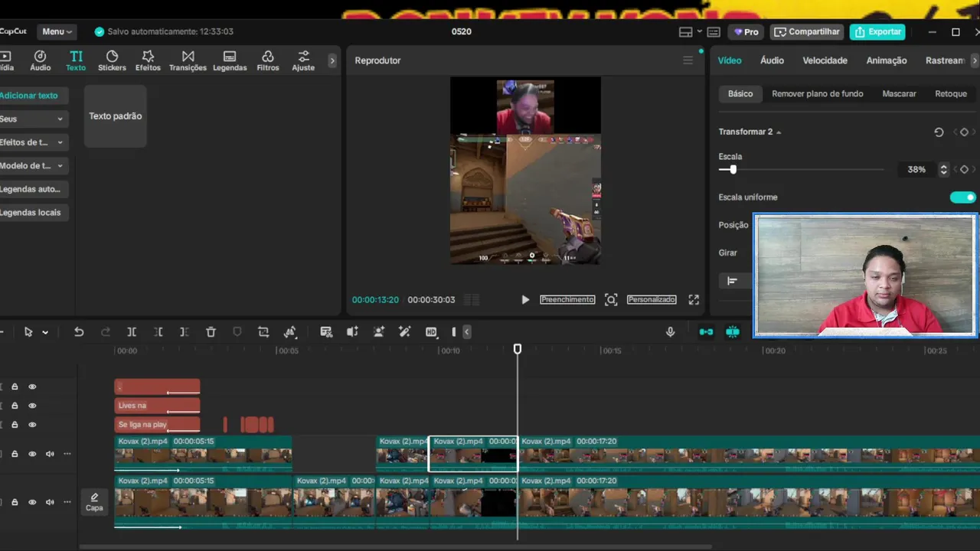
Task: Hide the 'Se liga na play' track
Action: [x=32, y=425]
